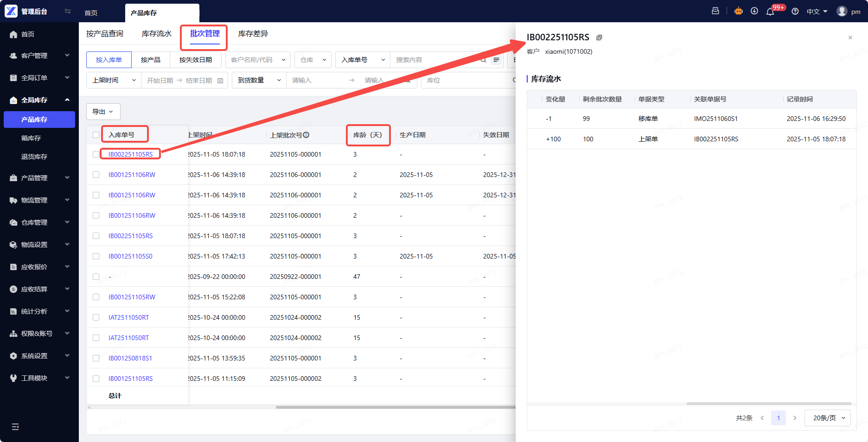Open the orange robot assistant icon
Viewport: 868px width, 442px height.
(x=739, y=11)
